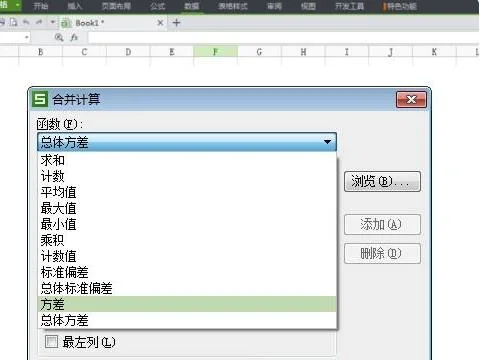Choose 标准偏差 from the function list
Image resolution: width=480 pixels, height=360 pixels.
(x=187, y=272)
